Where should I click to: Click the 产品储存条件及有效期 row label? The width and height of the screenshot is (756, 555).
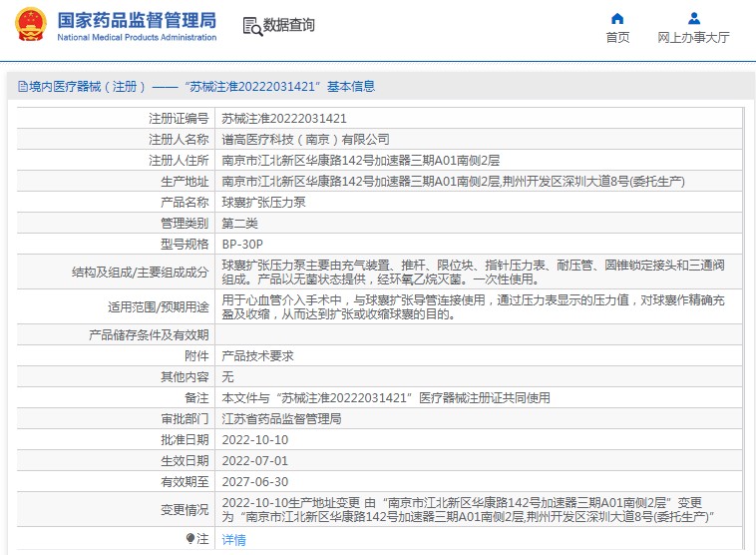(x=149, y=335)
